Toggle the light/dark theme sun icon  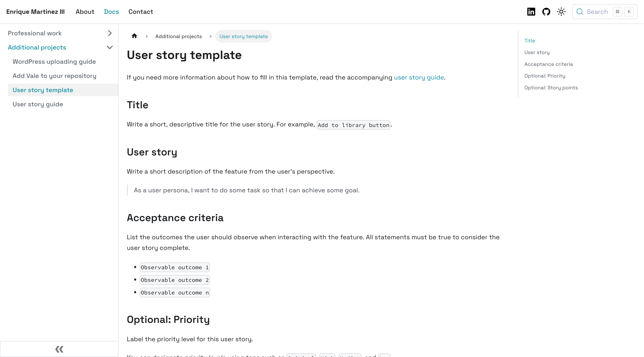[561, 12]
